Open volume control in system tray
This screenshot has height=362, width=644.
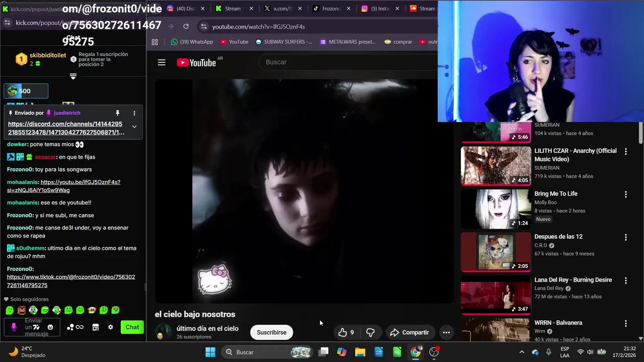[x=590, y=352]
